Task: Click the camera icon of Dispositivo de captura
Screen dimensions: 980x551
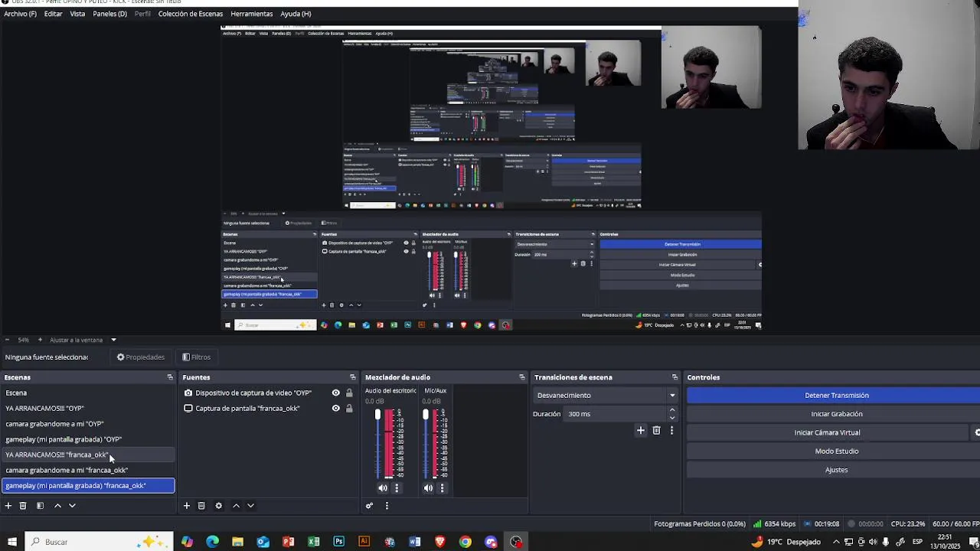Action: click(x=188, y=393)
